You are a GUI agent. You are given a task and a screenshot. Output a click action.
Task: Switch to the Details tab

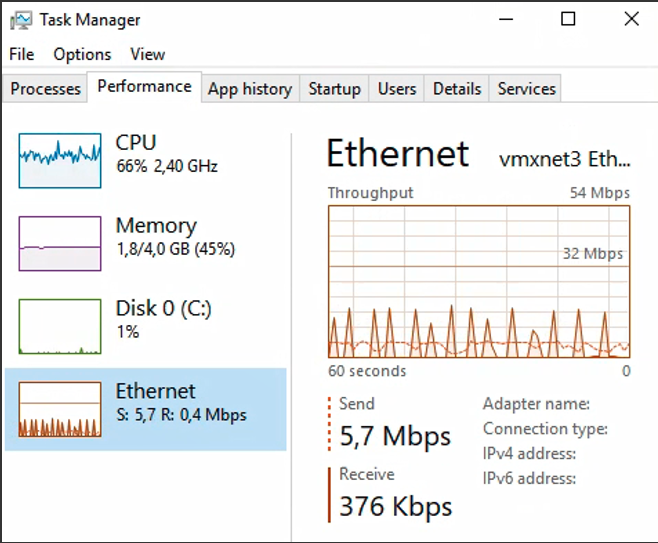pos(457,89)
